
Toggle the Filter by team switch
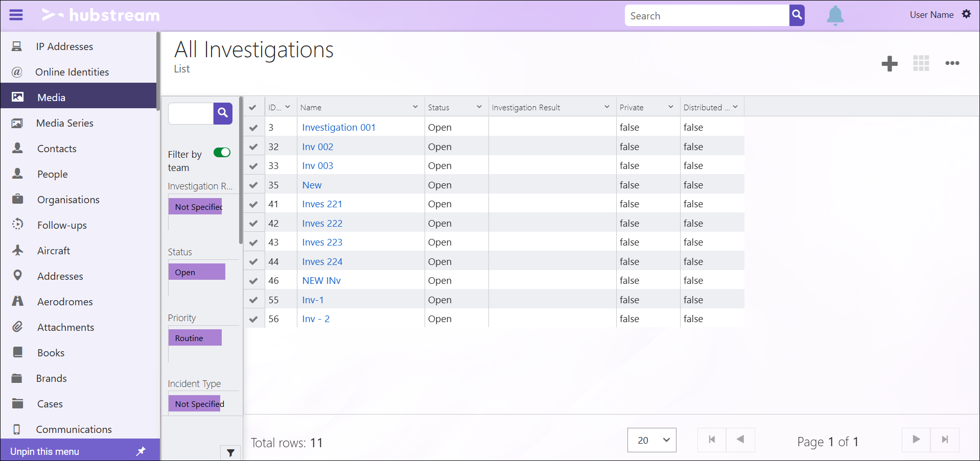pos(222,153)
